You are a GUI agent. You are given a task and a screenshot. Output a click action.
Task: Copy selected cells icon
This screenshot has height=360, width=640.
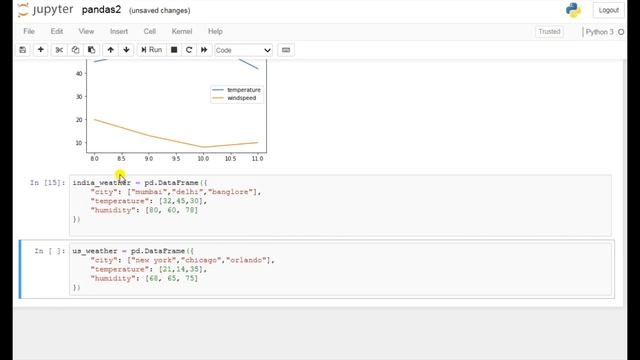(x=75, y=50)
